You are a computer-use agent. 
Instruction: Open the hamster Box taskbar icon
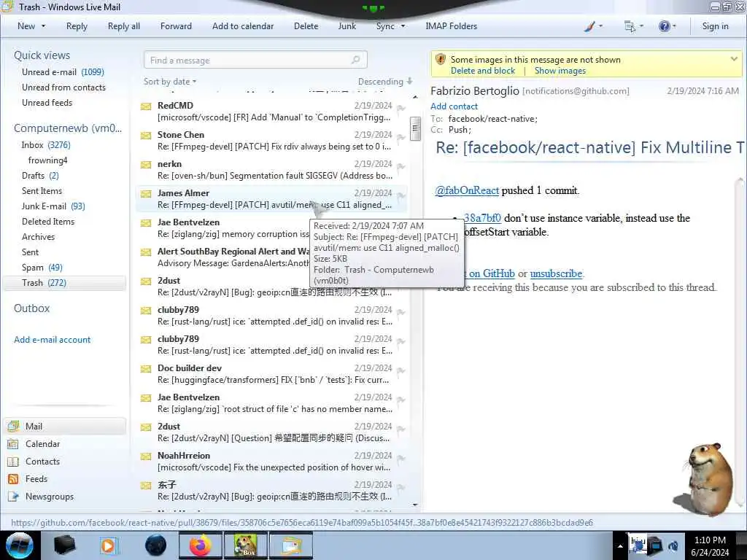tap(245, 545)
